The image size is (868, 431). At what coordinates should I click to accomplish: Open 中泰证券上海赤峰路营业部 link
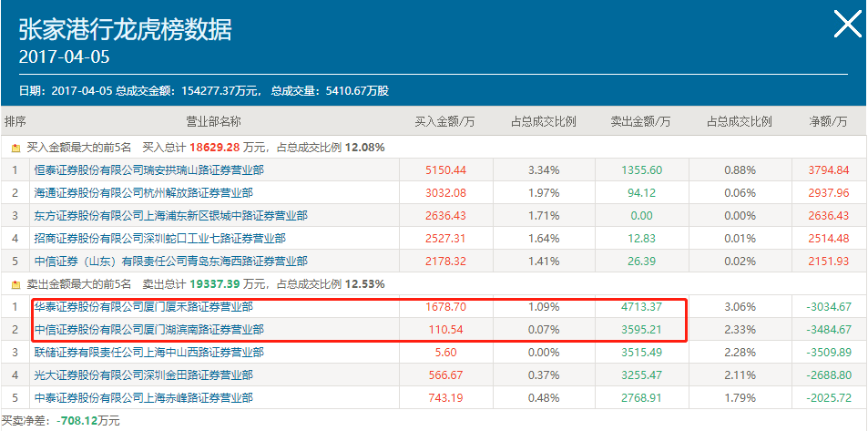(x=143, y=397)
